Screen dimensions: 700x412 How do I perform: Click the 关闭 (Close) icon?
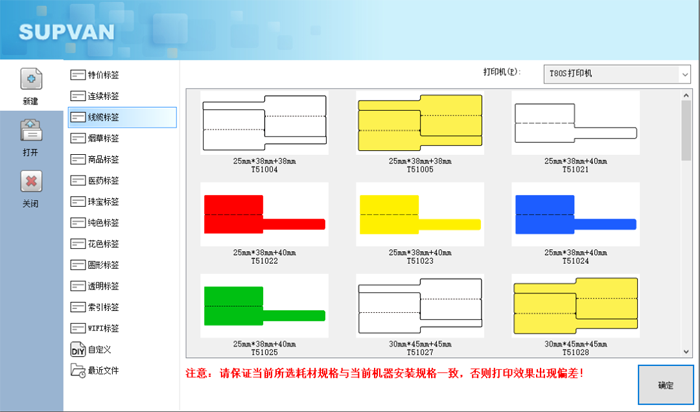click(31, 183)
